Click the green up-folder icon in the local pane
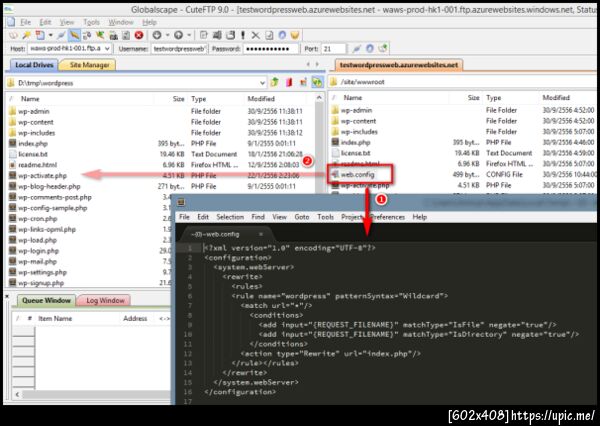This screenshot has height=426, width=600. pyautogui.click(x=274, y=82)
